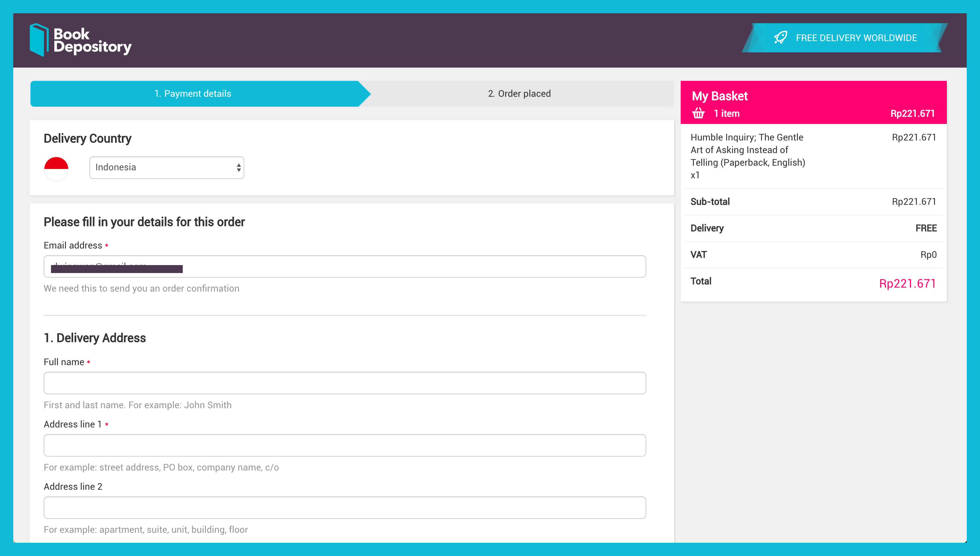Click the VAT Rp0 value
The image size is (980, 556).
928,255
